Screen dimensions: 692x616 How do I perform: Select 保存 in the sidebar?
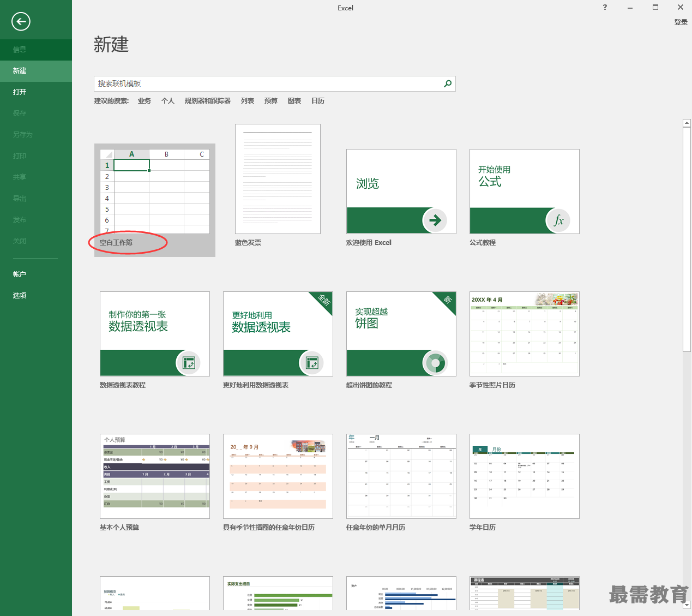(x=36, y=113)
